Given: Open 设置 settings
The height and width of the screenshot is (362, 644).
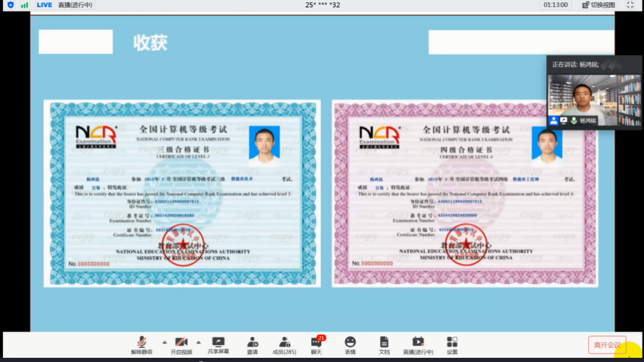Looking at the screenshot, I should click(452, 346).
